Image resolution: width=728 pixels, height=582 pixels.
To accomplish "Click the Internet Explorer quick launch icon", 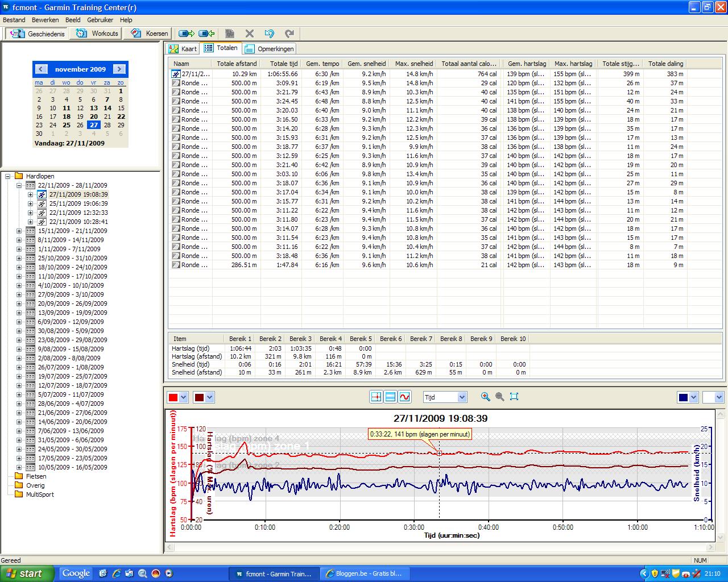I will (116, 573).
